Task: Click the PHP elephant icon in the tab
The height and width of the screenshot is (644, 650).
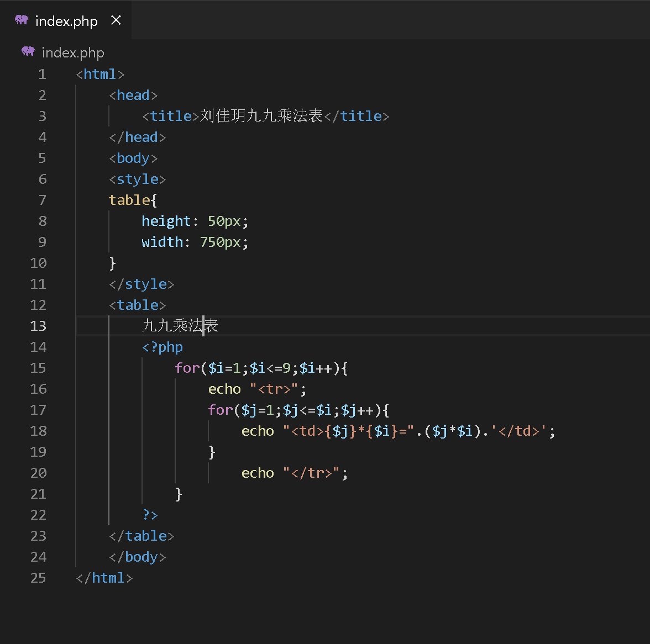Action: 22,20
